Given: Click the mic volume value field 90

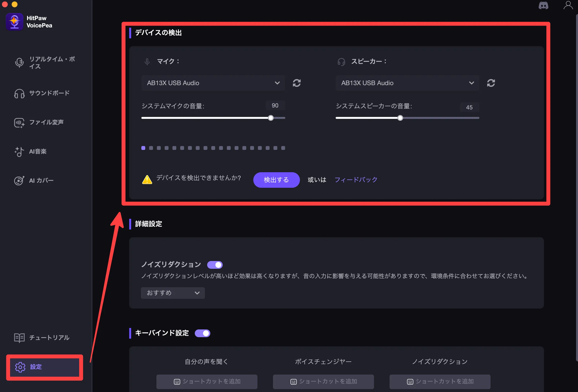Looking at the screenshot, I should (x=275, y=106).
